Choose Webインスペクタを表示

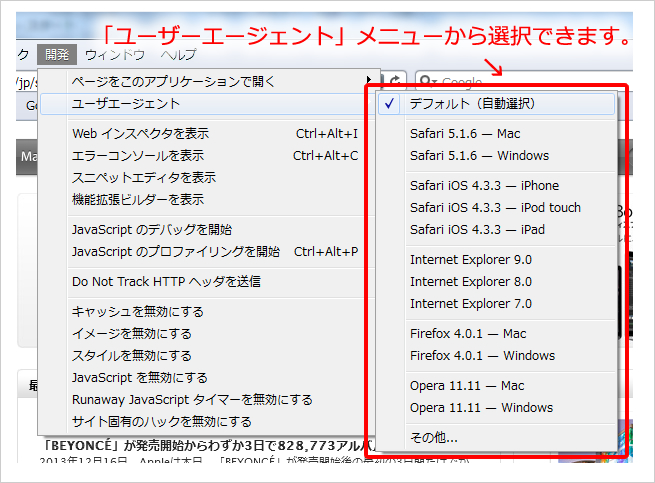click(x=140, y=133)
